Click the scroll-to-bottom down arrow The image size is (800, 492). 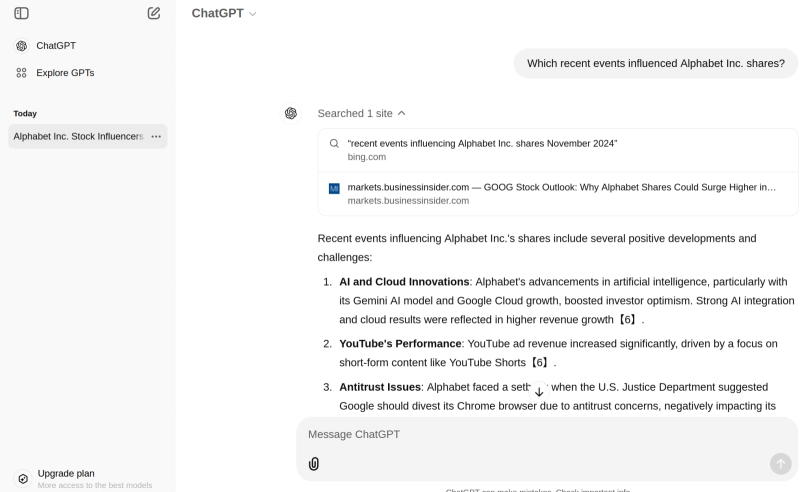pos(539,392)
